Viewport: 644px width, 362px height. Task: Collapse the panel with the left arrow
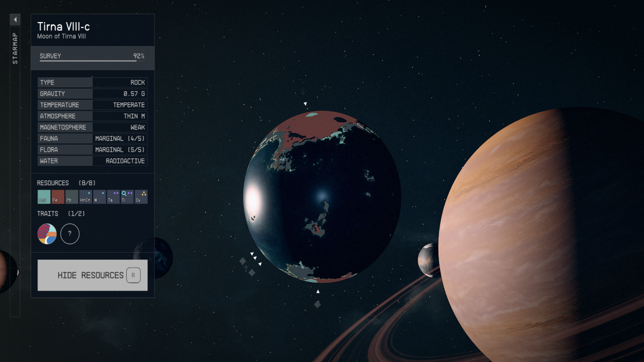coord(15,20)
